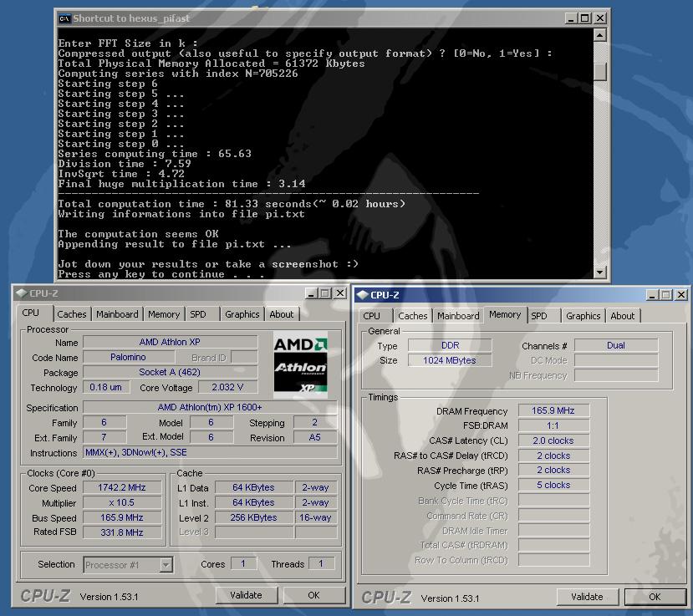
Task: Click the Core Voltage value 2.032 V
Action: (x=227, y=387)
